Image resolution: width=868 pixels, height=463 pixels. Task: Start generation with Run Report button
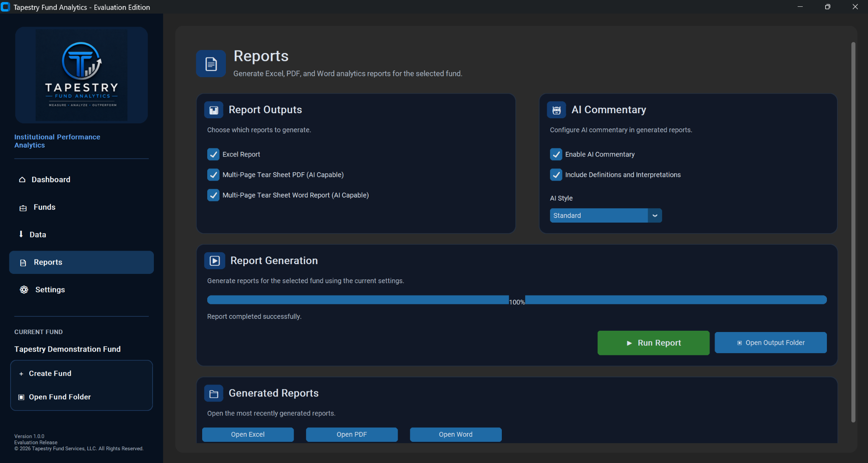pos(654,343)
